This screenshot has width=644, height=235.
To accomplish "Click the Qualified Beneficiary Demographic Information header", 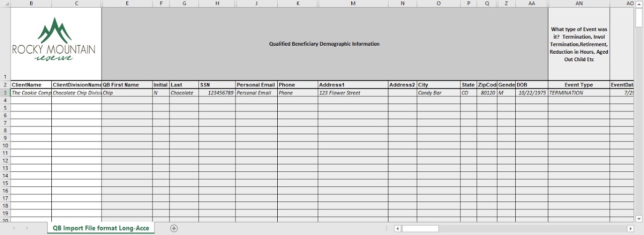I will (x=325, y=44).
